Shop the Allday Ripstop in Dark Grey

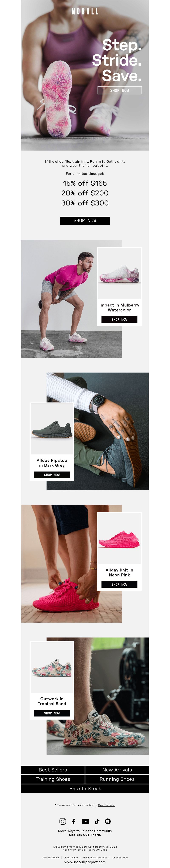click(x=52, y=474)
